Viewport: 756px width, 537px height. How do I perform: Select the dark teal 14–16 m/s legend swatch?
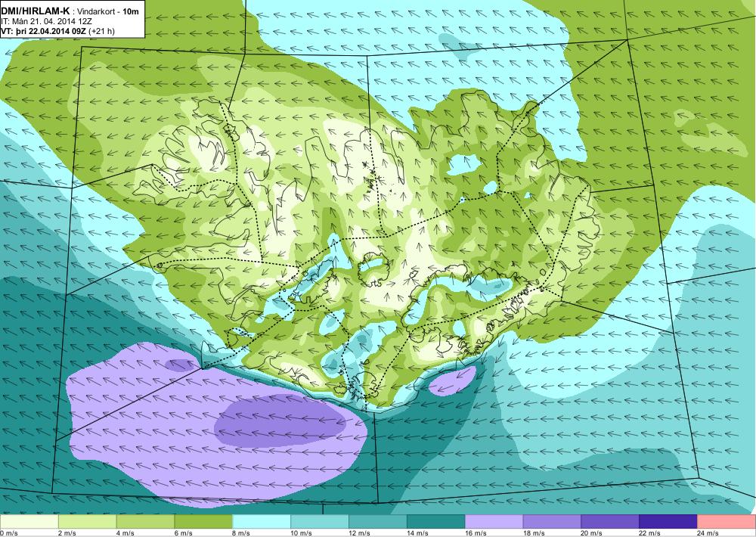pos(436,522)
